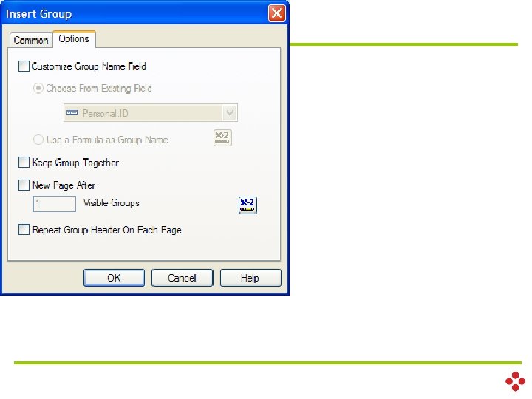Image resolution: width=532 pixels, height=399 pixels.
Task: Close the Insert Group dialog
Action: [x=277, y=13]
